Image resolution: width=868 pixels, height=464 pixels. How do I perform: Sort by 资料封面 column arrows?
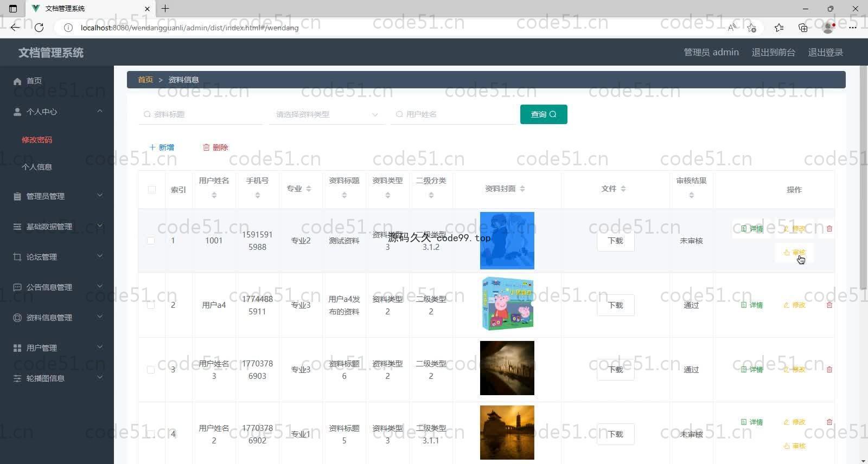(x=522, y=189)
